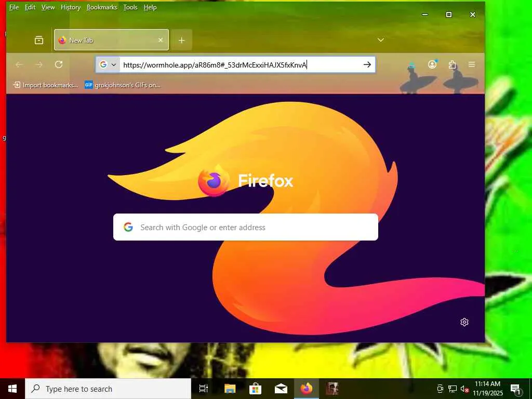Screen dimensions: 532x399
Task: Open the Edit menu
Action: pos(30,7)
